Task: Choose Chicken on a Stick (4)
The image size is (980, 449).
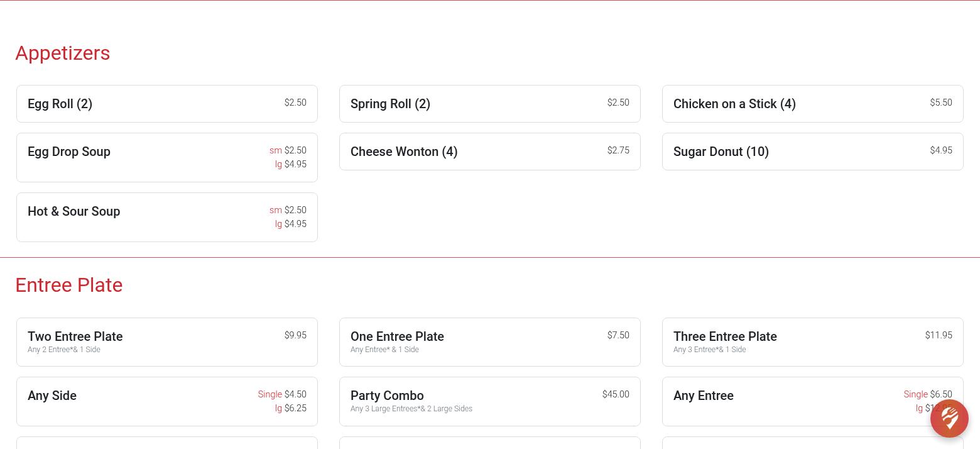Action: tap(812, 104)
